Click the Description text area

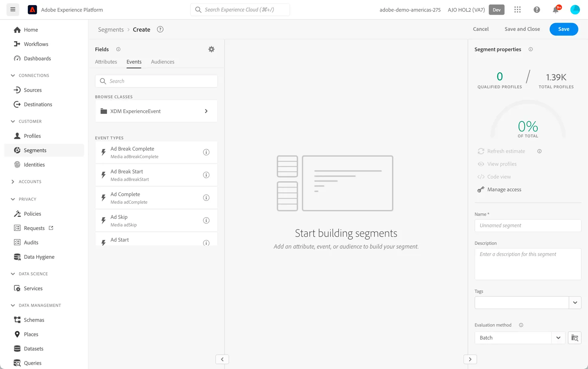tap(528, 264)
